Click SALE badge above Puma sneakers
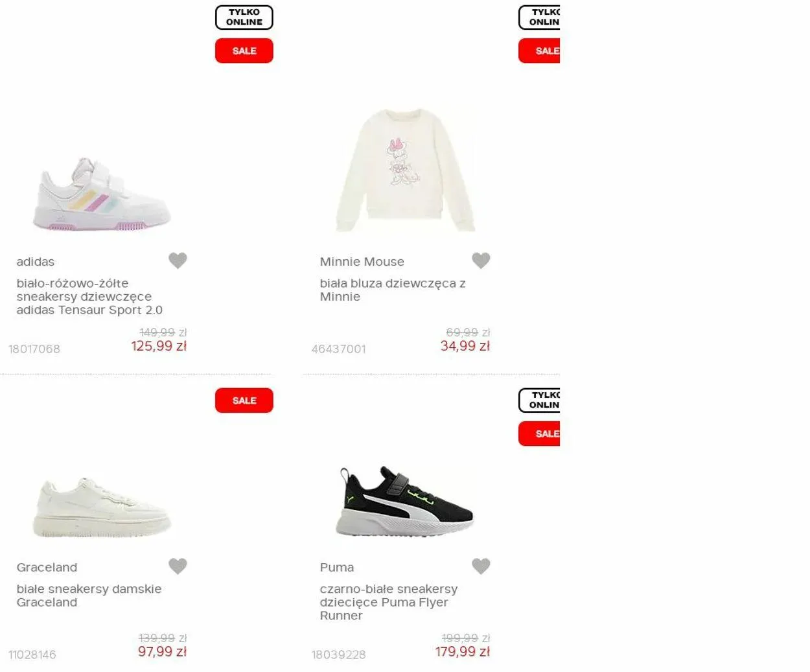 539,434
